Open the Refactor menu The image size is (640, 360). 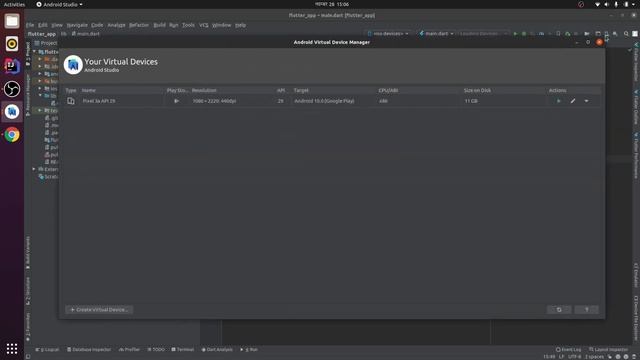tap(139, 25)
